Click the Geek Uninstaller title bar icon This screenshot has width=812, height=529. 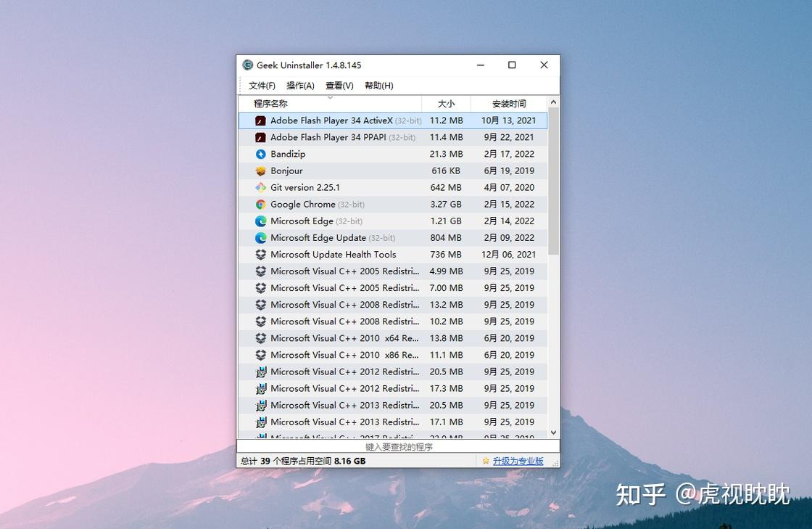(x=246, y=65)
